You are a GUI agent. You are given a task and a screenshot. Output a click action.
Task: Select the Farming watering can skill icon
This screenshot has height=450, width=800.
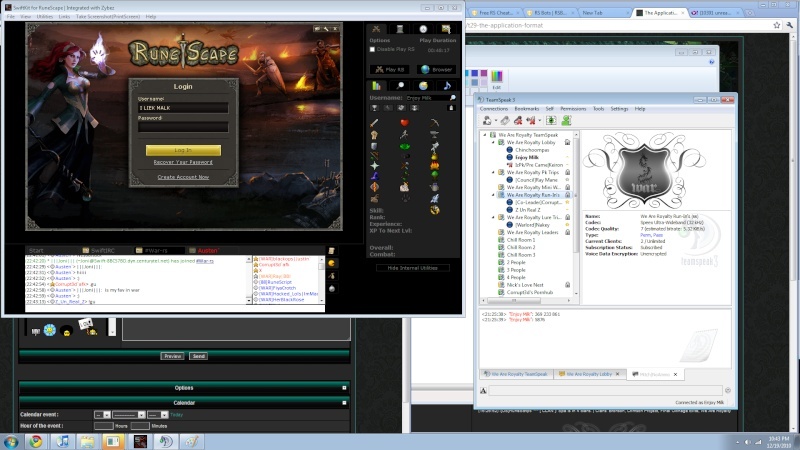tap(434, 187)
